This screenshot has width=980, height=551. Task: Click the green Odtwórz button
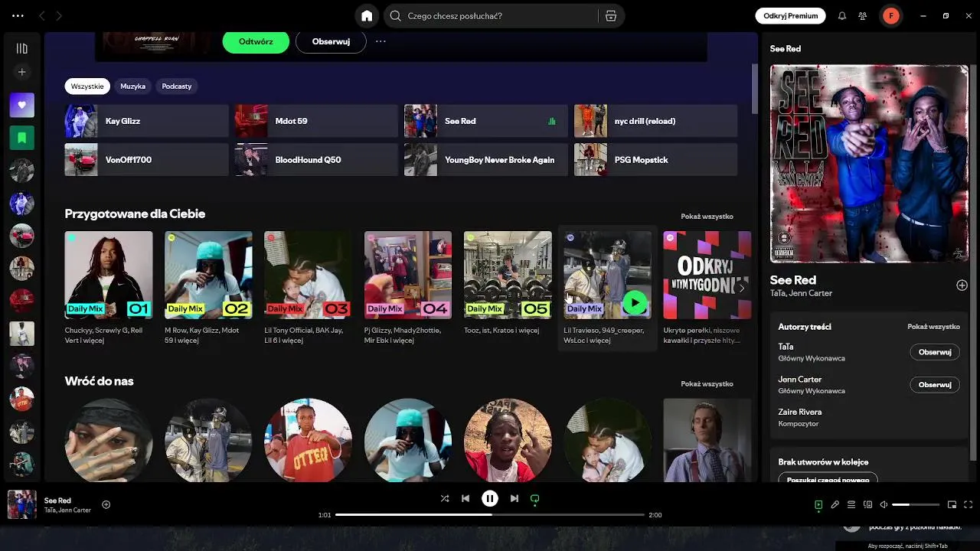pos(256,41)
